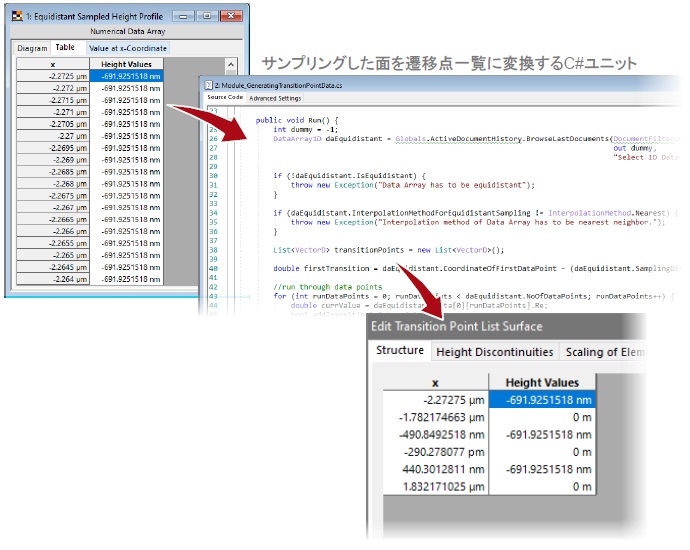
Task: Select the transition point x cell -490.8492518 nm
Action: (436, 435)
